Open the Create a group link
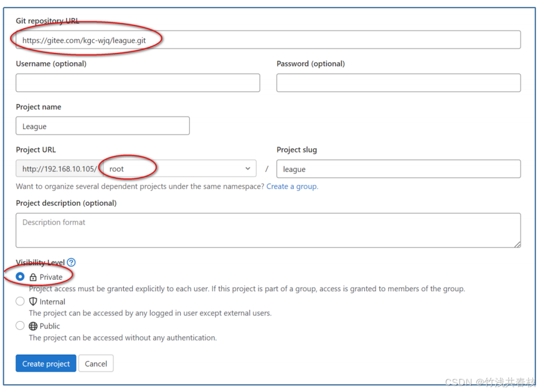This screenshot has height=392, width=538. (x=292, y=187)
